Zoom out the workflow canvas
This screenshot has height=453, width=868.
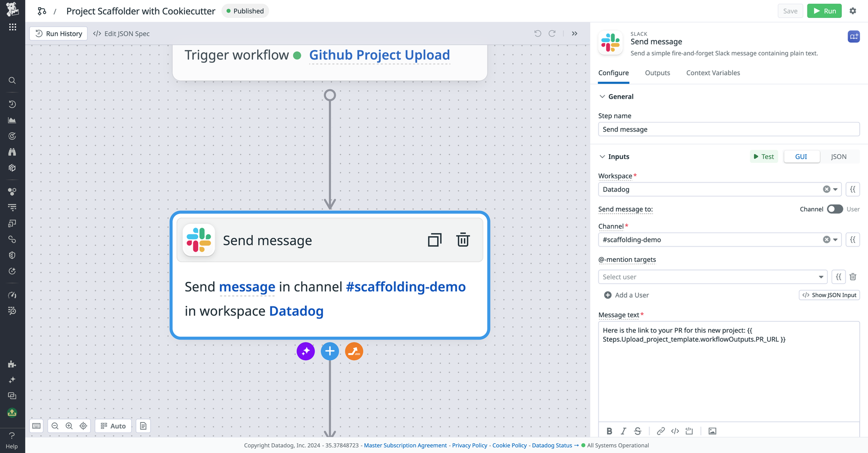(x=55, y=426)
